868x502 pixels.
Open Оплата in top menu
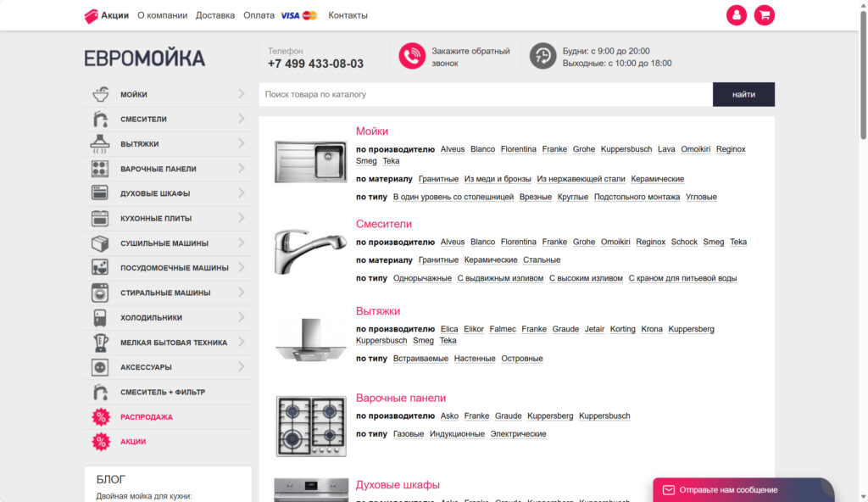tap(259, 15)
